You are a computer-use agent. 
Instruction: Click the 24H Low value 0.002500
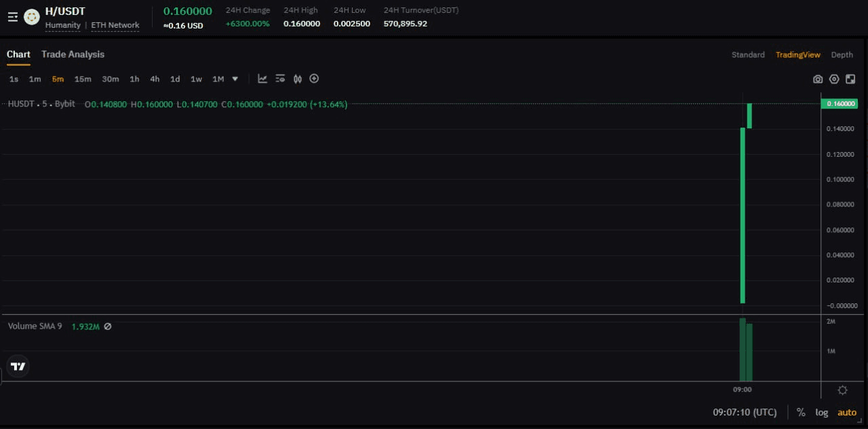(x=352, y=24)
